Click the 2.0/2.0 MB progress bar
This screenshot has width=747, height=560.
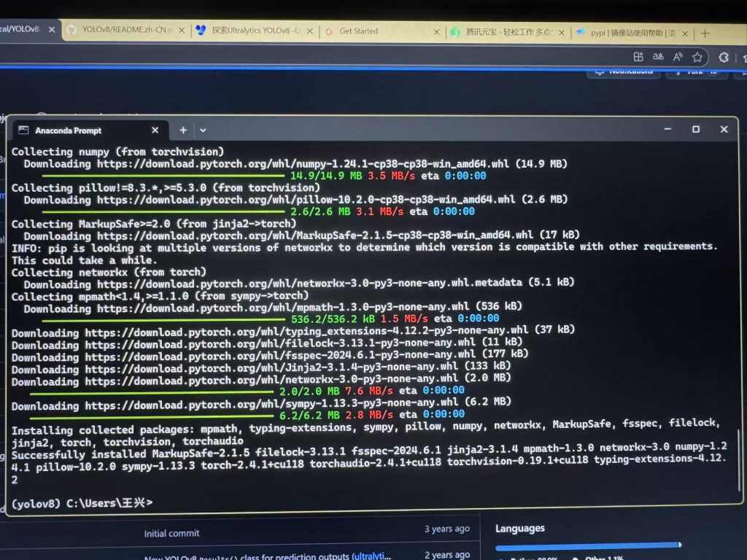pos(152,393)
